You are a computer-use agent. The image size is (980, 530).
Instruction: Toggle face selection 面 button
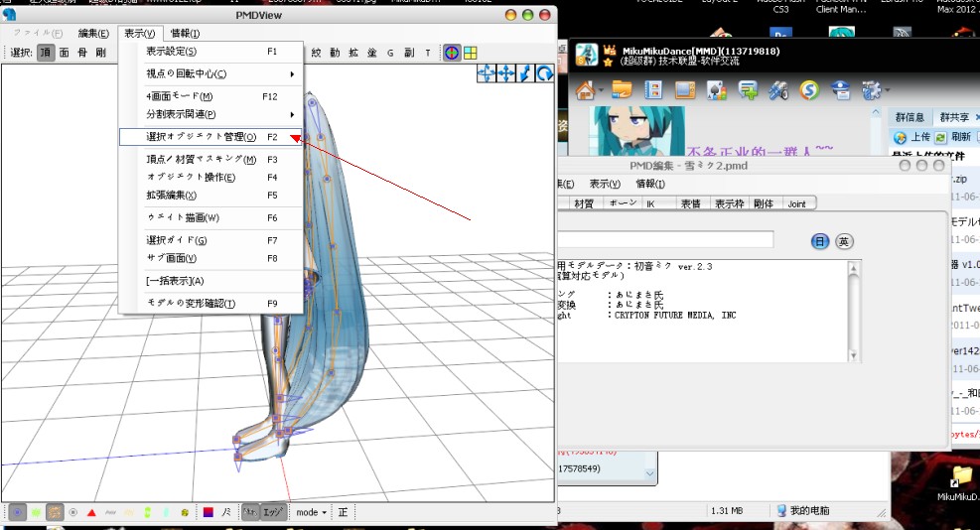tap(65, 53)
